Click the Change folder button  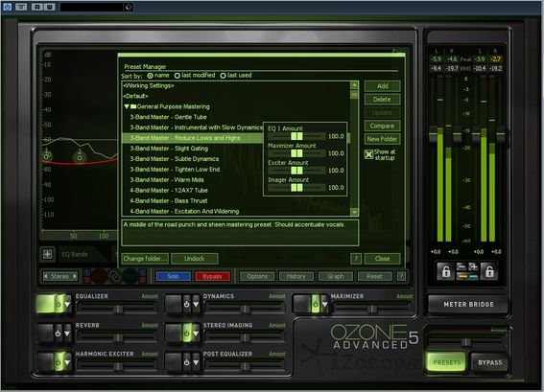coord(145,259)
